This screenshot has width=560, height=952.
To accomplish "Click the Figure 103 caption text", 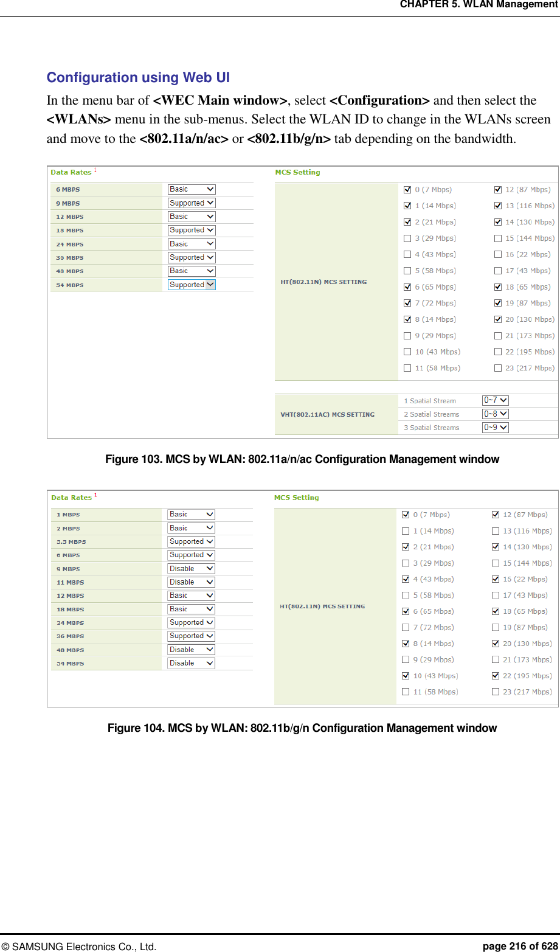I will pyautogui.click(x=302, y=459).
